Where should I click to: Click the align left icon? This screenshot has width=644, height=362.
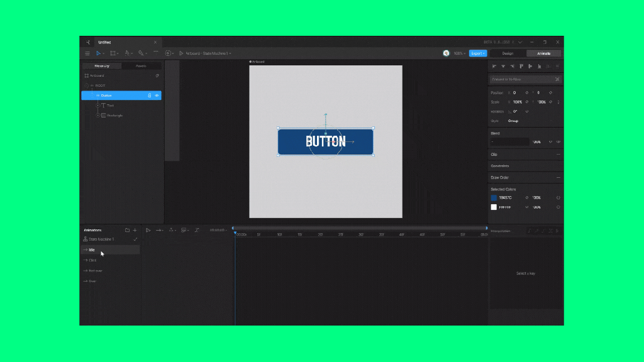click(x=494, y=66)
